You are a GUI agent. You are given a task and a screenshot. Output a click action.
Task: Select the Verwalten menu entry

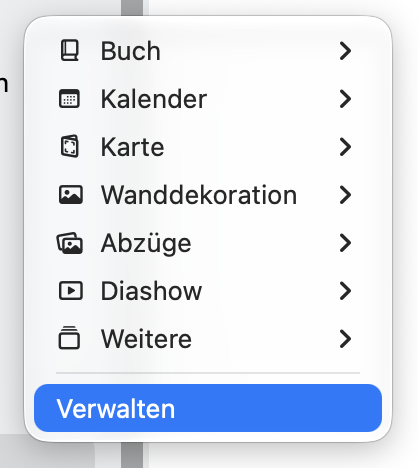(208, 408)
